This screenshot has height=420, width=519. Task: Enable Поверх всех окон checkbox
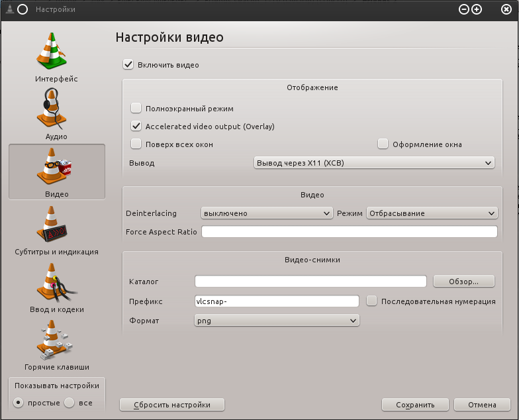(136, 144)
